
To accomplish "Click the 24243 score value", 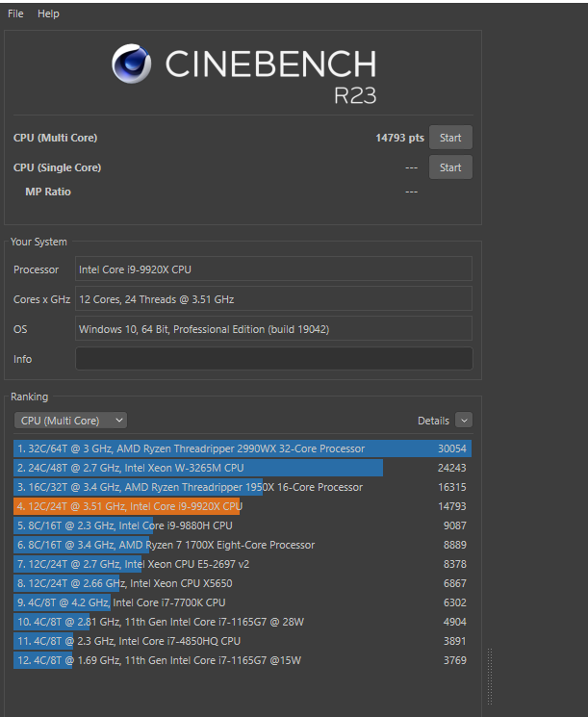I will point(451,468).
